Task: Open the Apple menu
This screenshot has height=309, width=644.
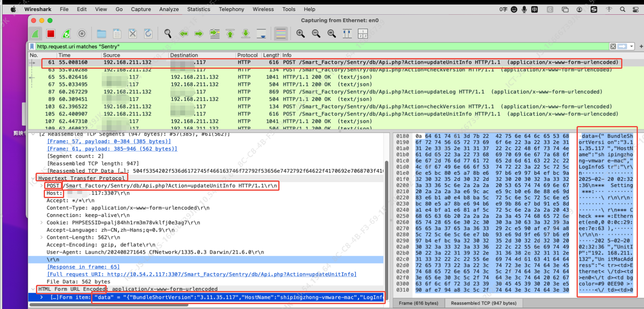Action: (13, 9)
